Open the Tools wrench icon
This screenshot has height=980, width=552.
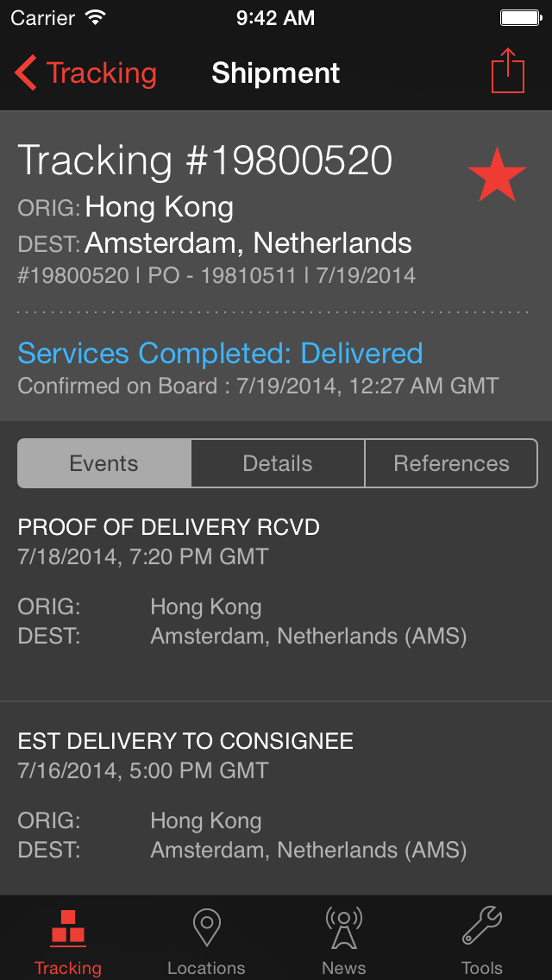pos(482,928)
